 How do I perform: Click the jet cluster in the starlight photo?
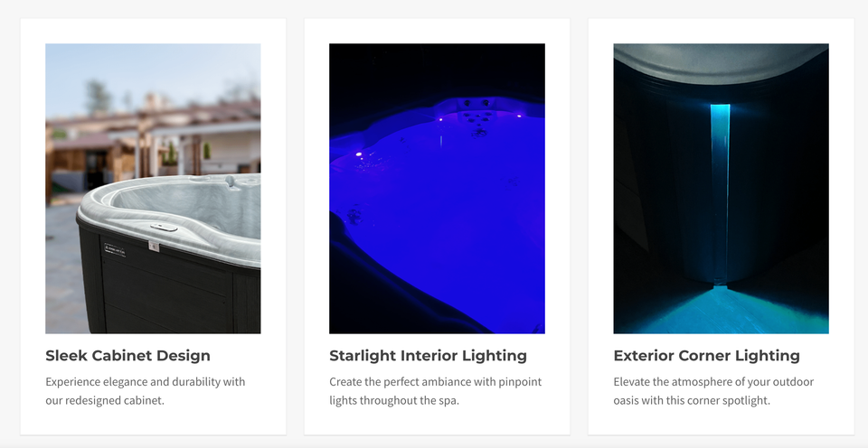point(476,116)
